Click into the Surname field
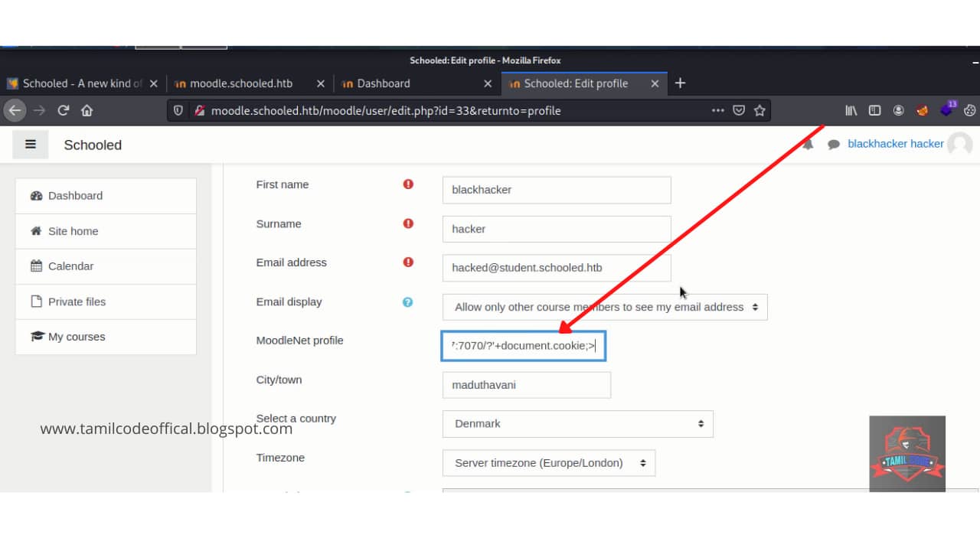The width and height of the screenshot is (980, 551). (557, 229)
